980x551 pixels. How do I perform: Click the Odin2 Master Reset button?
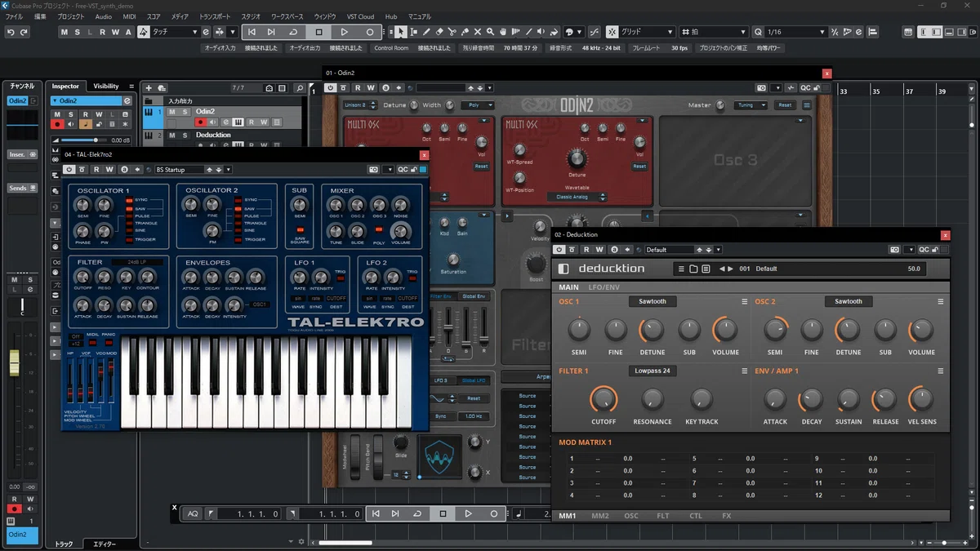click(x=785, y=105)
